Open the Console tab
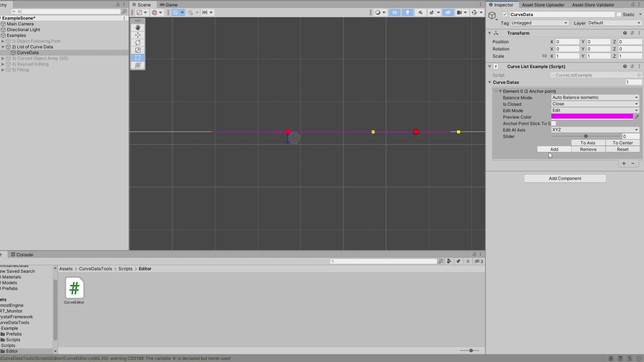644x362 pixels. [22, 255]
